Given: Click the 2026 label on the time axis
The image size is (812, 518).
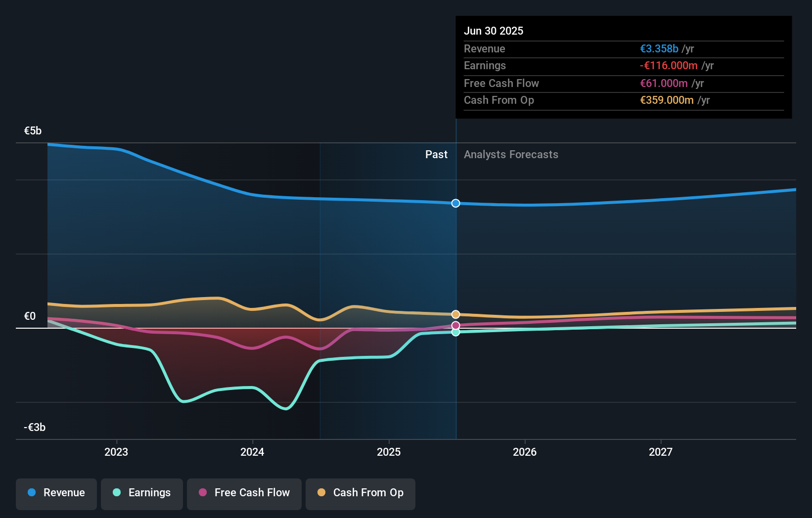Looking at the screenshot, I should pos(525,452).
